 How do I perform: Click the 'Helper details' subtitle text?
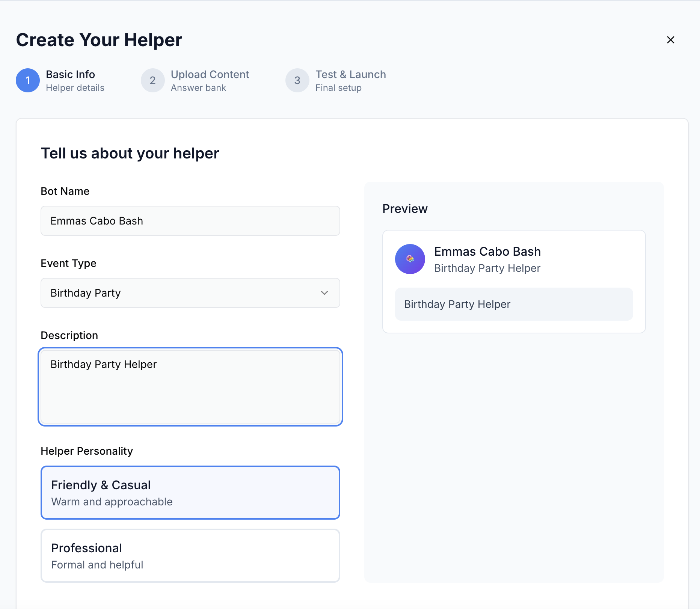pyautogui.click(x=75, y=88)
